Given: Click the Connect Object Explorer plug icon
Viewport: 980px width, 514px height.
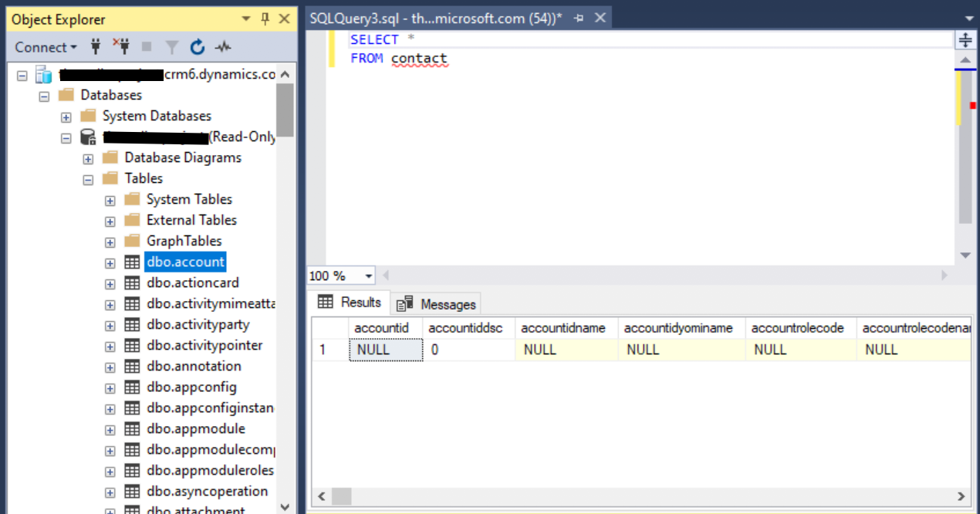Looking at the screenshot, I should pyautogui.click(x=96, y=47).
